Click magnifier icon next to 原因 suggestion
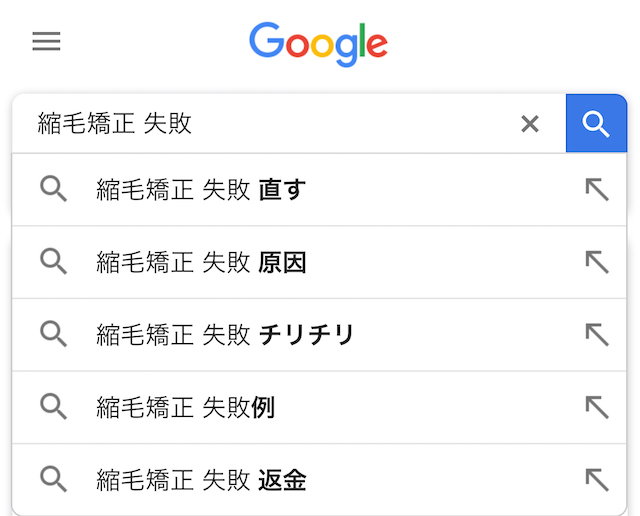This screenshot has width=640, height=516. click(x=53, y=261)
